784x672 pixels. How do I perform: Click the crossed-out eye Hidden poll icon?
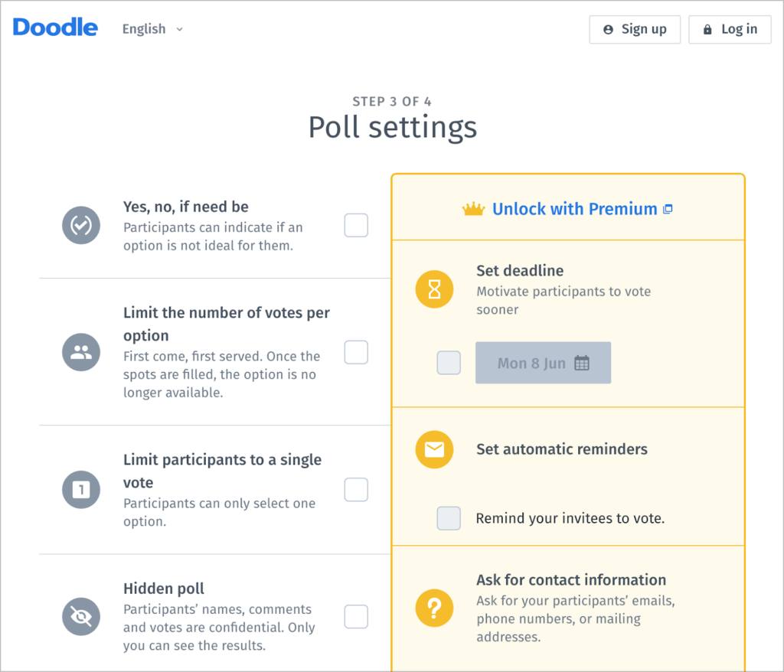81,617
